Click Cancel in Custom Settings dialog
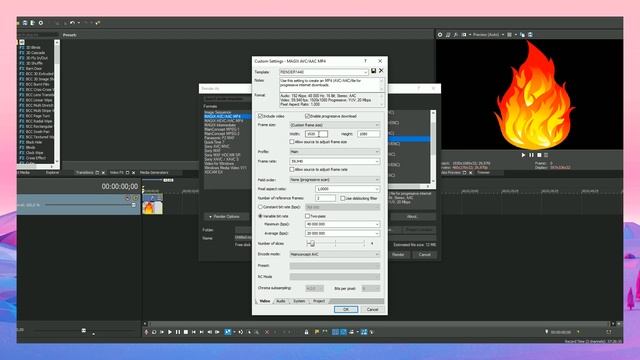Viewport: 640px width, 360px height. click(372, 309)
